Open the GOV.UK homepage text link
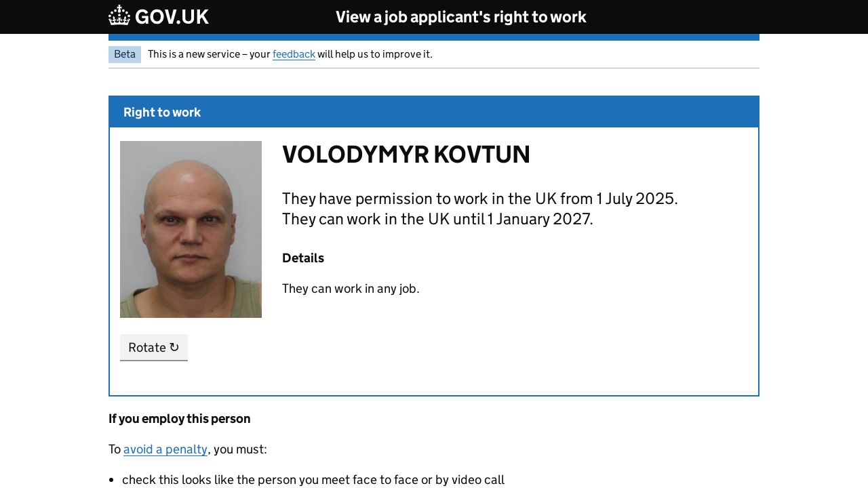This screenshot has height=488, width=868. click(x=172, y=17)
